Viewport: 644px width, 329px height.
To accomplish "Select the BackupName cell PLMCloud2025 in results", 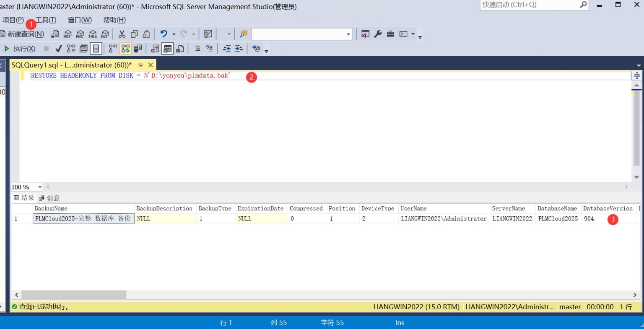I will [82, 218].
